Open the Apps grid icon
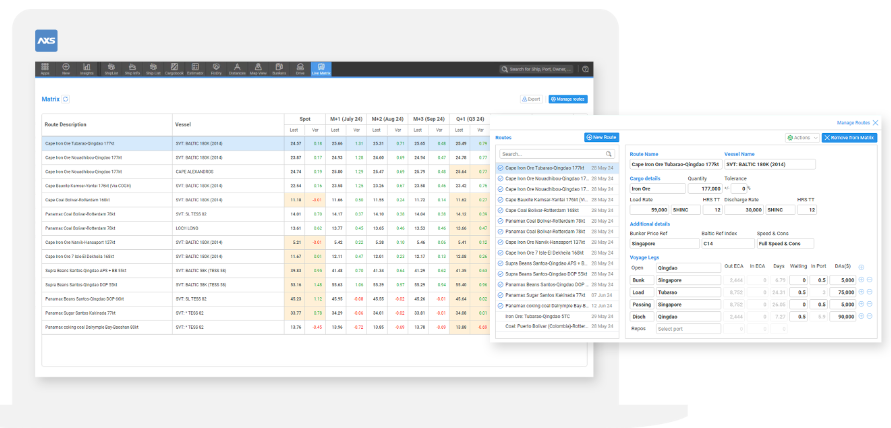The image size is (891, 428). tap(45, 69)
